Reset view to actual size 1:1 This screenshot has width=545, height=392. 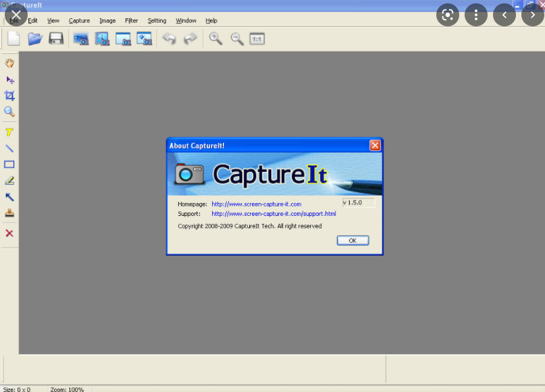click(x=257, y=38)
